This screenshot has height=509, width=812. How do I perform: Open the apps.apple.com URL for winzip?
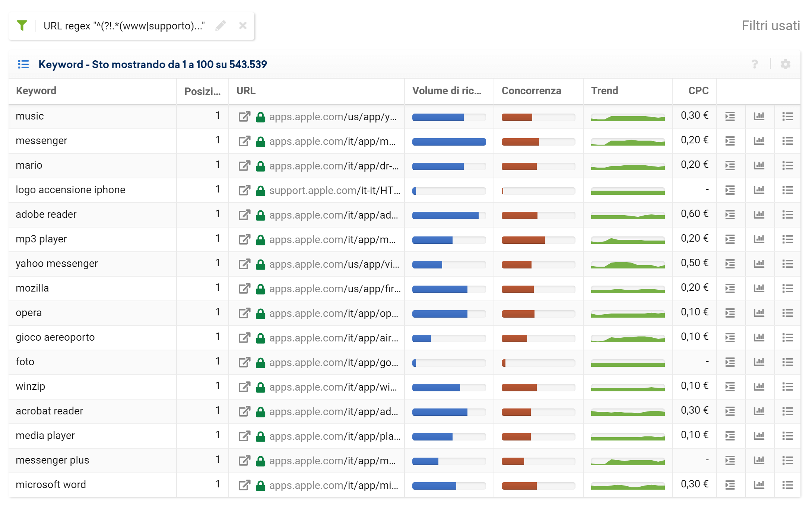click(333, 387)
